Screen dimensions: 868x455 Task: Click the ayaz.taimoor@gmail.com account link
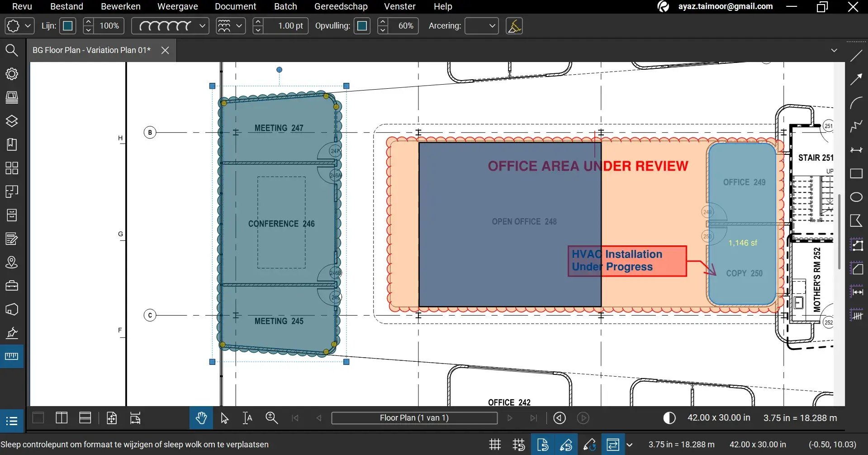(726, 6)
